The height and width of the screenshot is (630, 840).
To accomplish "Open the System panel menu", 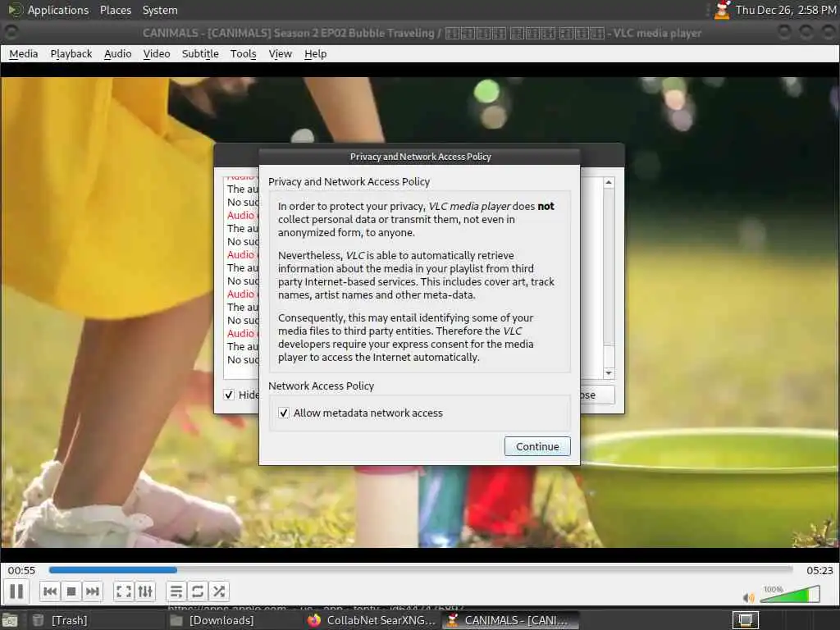I will coord(160,10).
